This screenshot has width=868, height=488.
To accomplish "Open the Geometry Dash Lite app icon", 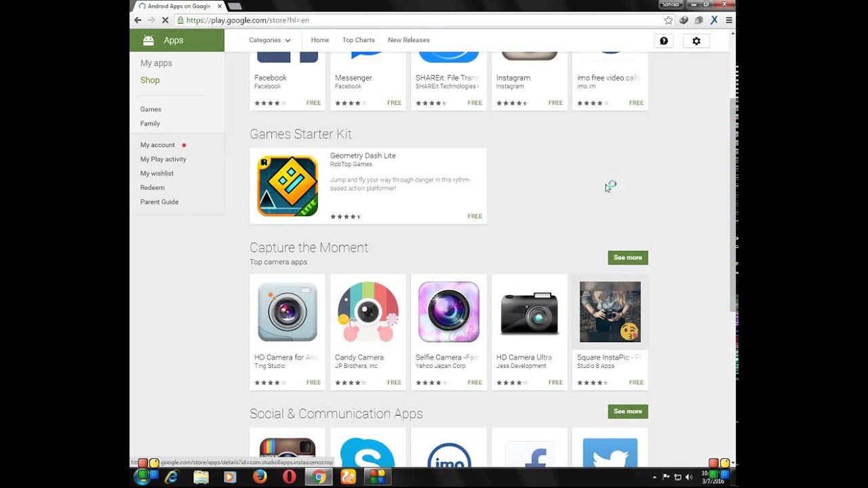I will (288, 186).
